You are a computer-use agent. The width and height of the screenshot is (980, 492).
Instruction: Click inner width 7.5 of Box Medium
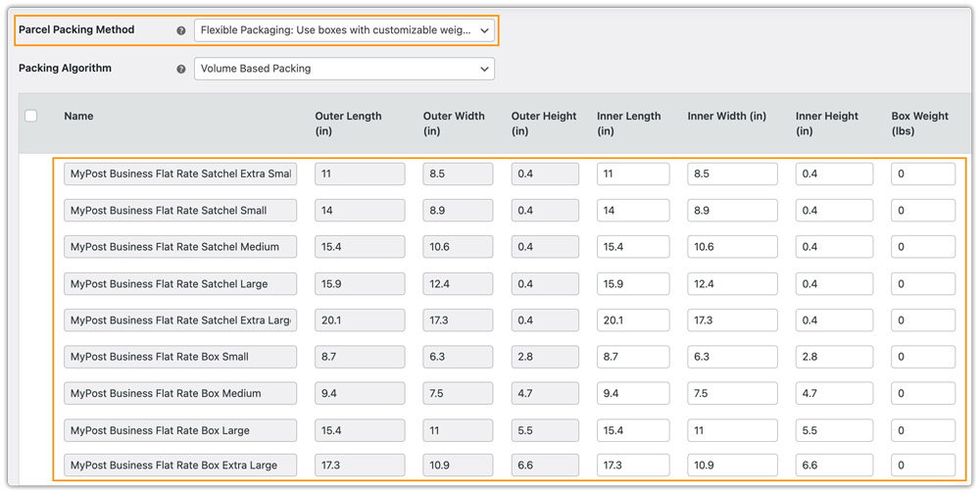pyautogui.click(x=732, y=393)
